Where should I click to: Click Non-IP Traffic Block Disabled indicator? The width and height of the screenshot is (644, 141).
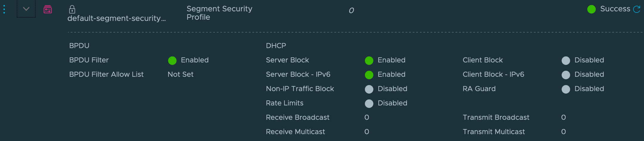click(369, 89)
